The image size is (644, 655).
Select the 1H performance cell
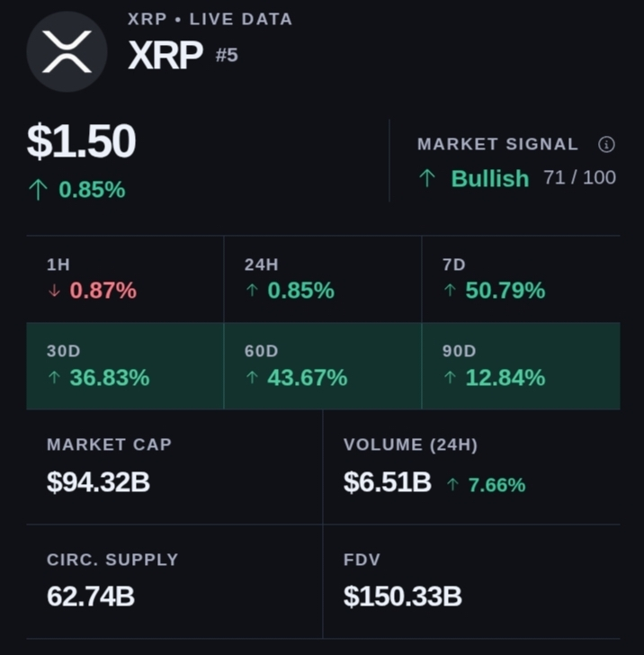125,279
